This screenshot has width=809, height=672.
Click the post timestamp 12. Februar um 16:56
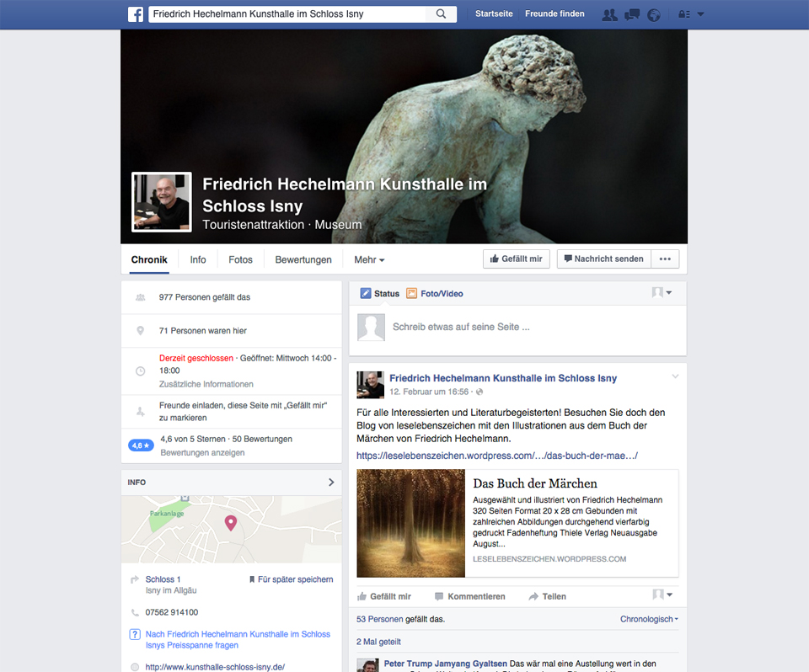pyautogui.click(x=429, y=392)
